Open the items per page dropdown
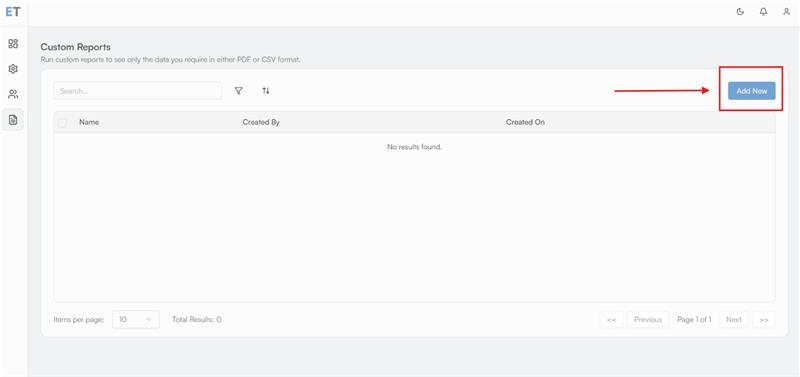 point(136,319)
